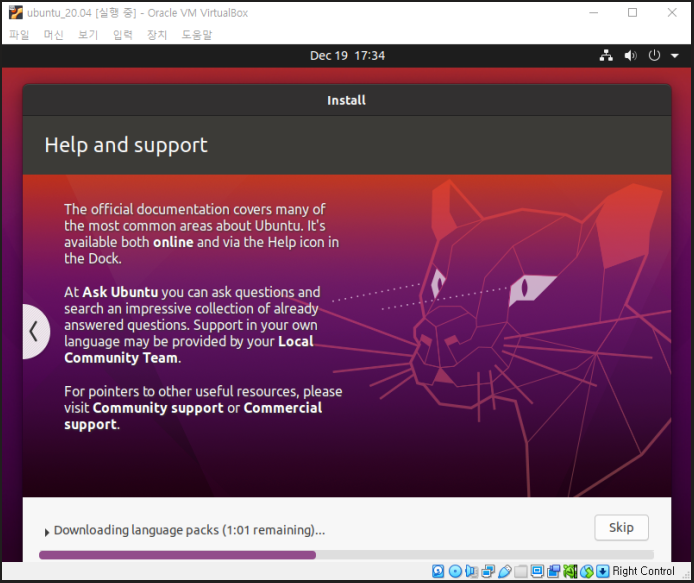Open the 보기 menu
694x583 pixels.
pyautogui.click(x=88, y=35)
